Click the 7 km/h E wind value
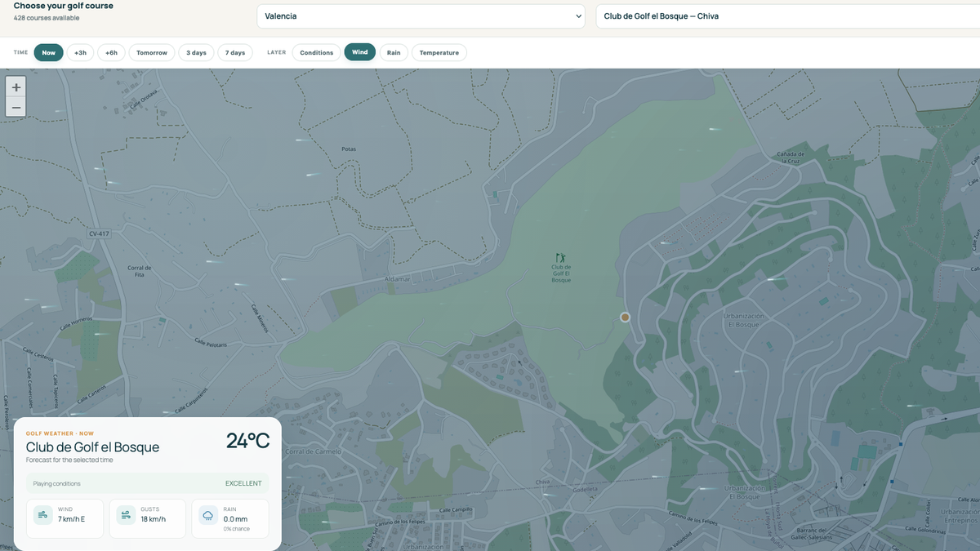 point(71,519)
